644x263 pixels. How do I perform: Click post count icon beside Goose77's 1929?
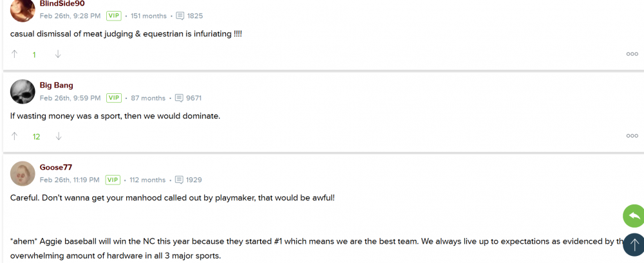(179, 180)
